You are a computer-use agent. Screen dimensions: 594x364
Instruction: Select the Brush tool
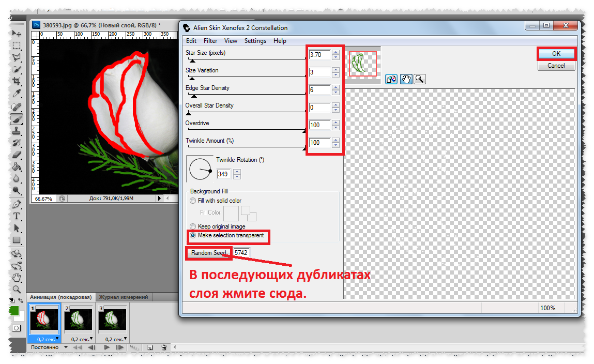(x=17, y=119)
